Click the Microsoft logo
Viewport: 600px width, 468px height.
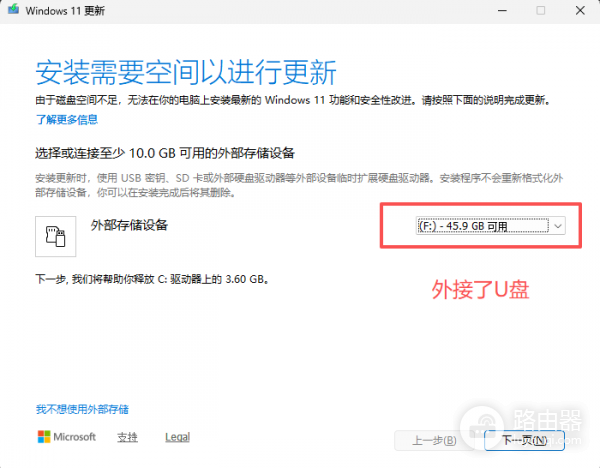coord(67,437)
